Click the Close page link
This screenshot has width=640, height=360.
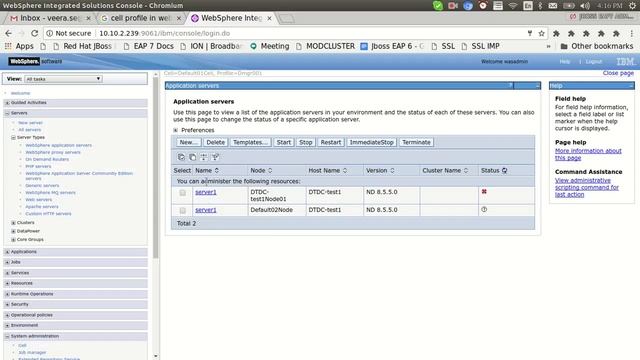pos(618,73)
